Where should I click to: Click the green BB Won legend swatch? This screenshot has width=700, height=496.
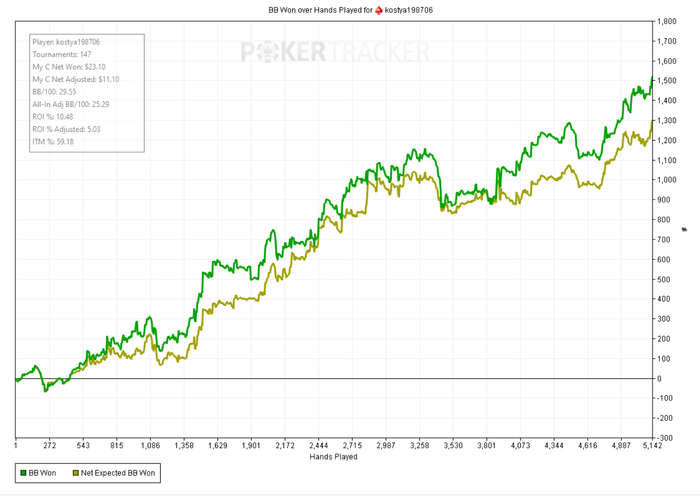click(x=23, y=473)
